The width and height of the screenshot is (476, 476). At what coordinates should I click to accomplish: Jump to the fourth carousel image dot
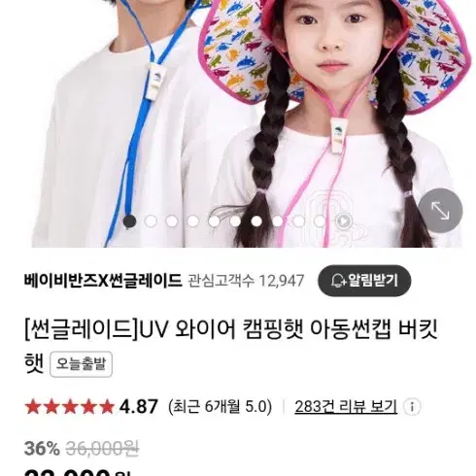click(193, 221)
